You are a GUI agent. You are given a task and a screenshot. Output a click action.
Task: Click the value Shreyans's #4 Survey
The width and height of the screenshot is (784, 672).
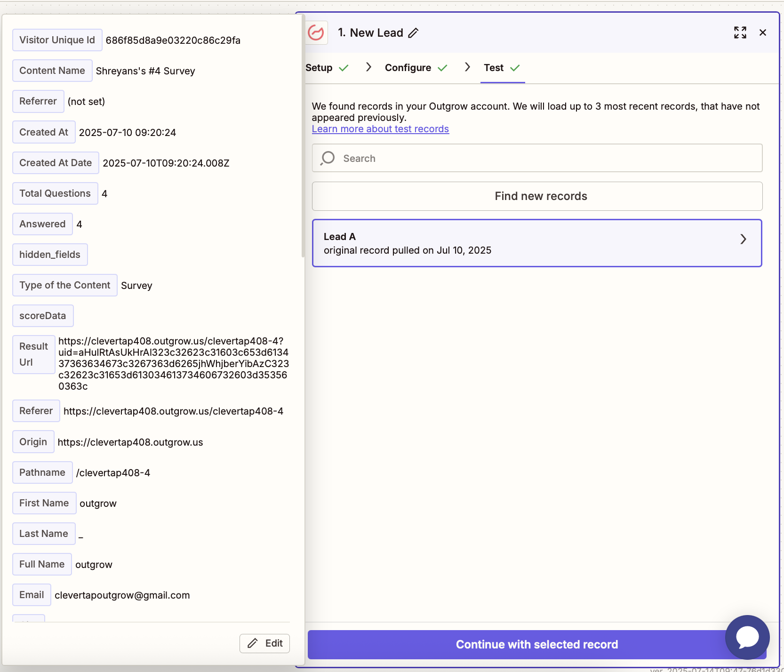[x=145, y=71]
